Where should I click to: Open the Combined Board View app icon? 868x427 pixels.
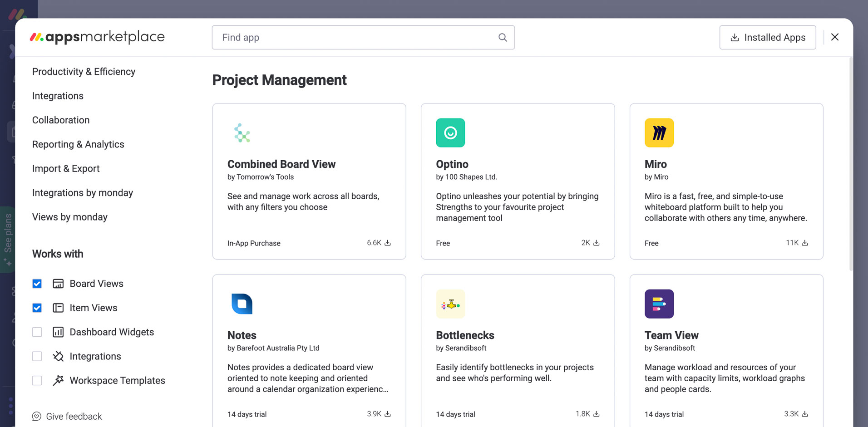[x=242, y=133]
